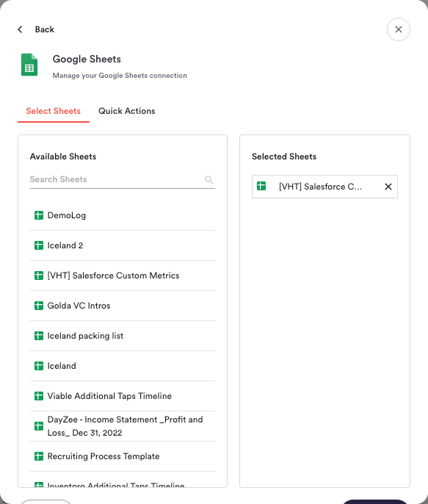428x504 pixels.
Task: Select the sheet named Iceland
Action: click(x=123, y=366)
